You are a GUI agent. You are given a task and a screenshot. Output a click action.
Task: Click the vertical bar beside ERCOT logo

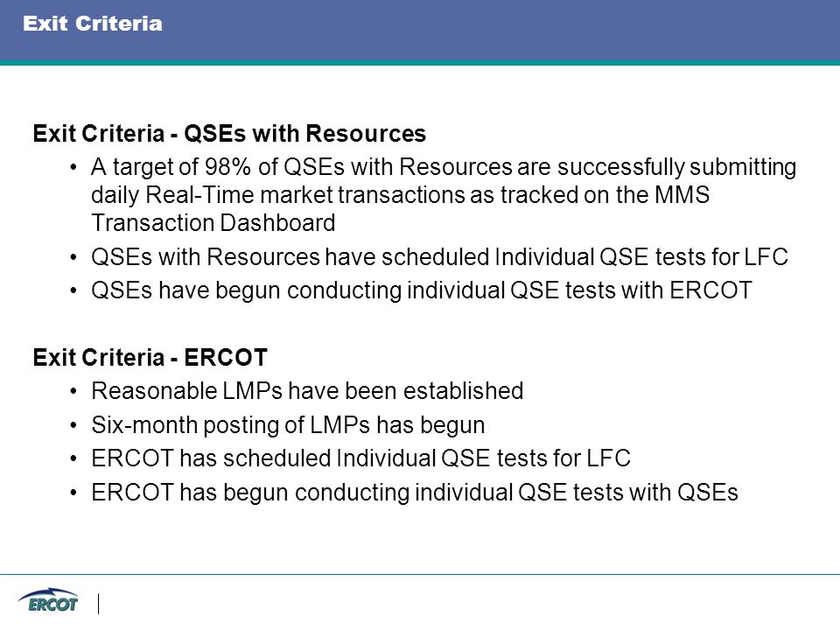pos(99,604)
